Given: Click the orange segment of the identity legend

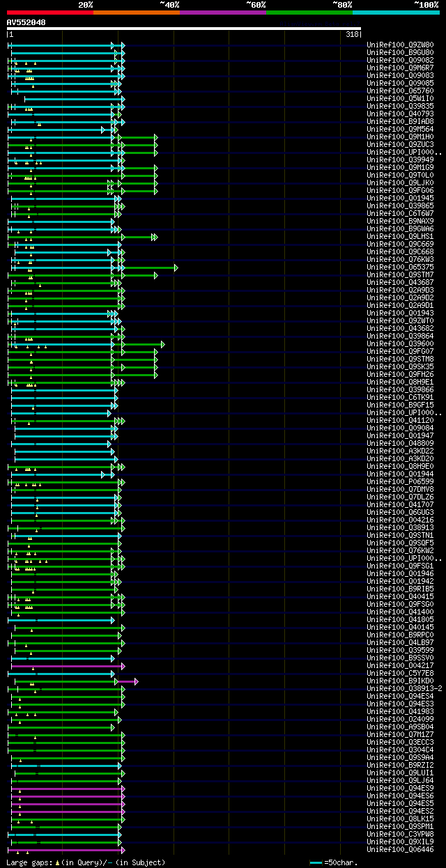Looking at the screenshot, I should [x=137, y=12].
